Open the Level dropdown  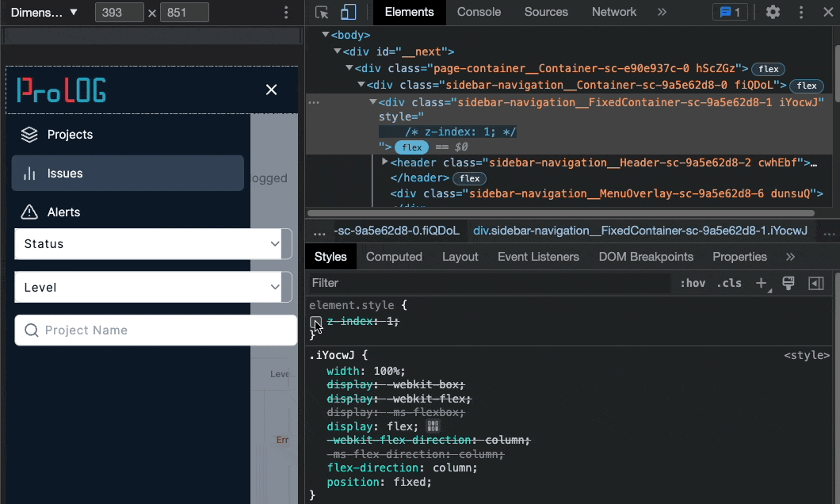point(147,288)
